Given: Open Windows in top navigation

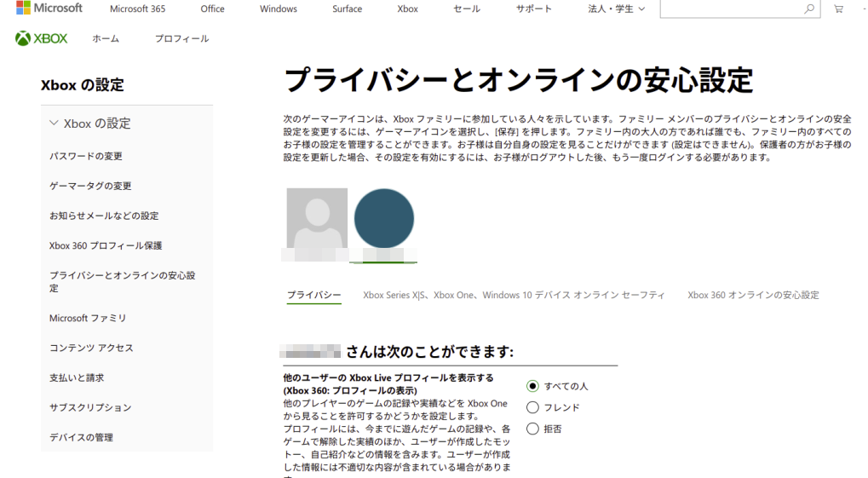Looking at the screenshot, I should click(x=279, y=9).
